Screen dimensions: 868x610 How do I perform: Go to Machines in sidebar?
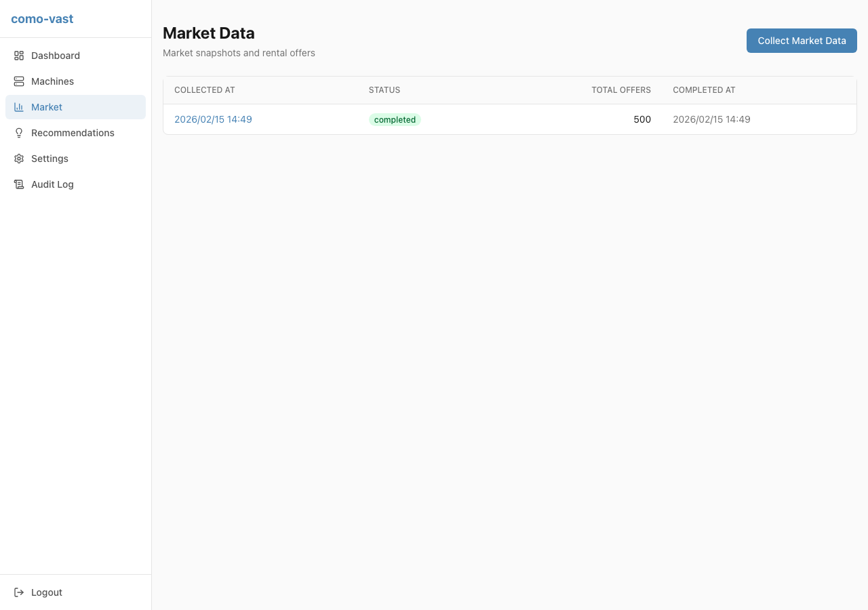coord(52,81)
